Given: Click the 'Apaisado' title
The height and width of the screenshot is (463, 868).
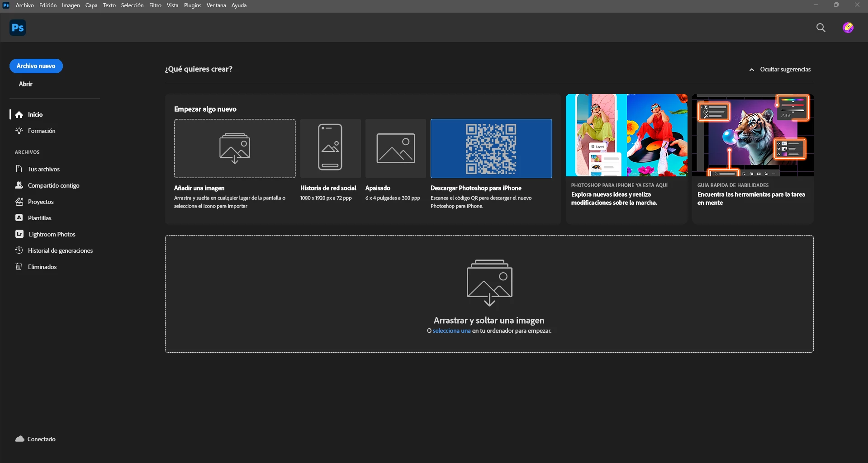Looking at the screenshot, I should pos(378,188).
